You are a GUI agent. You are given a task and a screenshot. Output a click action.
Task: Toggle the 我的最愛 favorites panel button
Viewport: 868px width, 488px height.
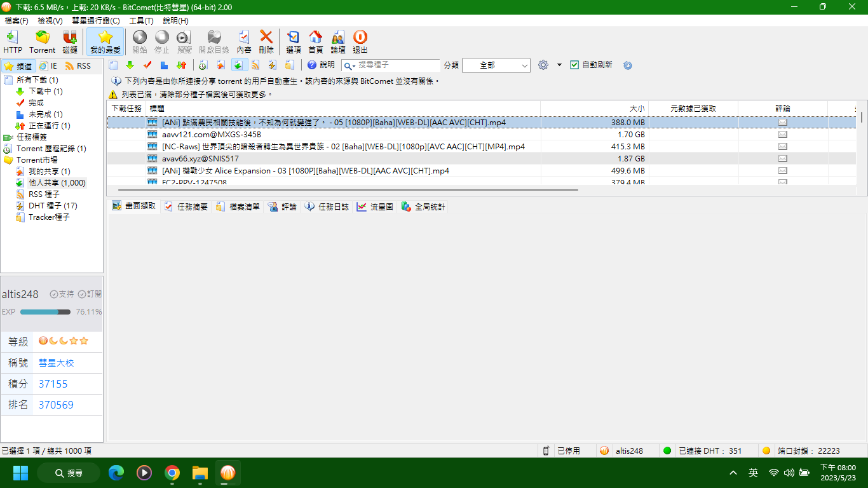click(x=105, y=42)
